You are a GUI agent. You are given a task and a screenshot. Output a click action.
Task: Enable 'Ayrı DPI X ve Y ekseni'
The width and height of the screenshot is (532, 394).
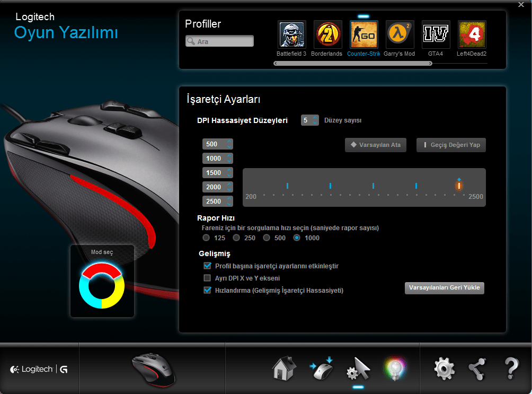(x=207, y=278)
